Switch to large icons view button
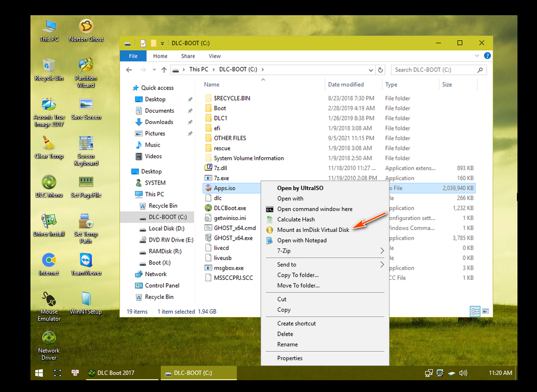The width and height of the screenshot is (537, 392). tap(486, 311)
